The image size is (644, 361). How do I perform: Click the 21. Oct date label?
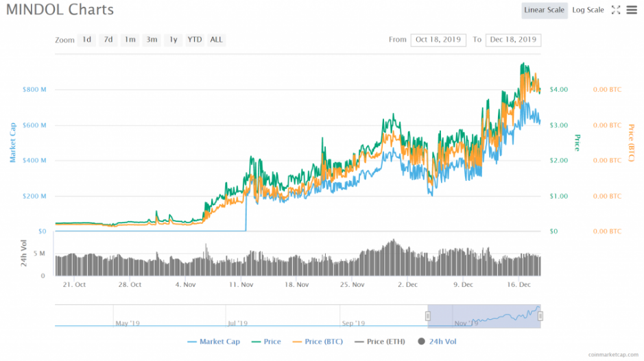point(74,284)
